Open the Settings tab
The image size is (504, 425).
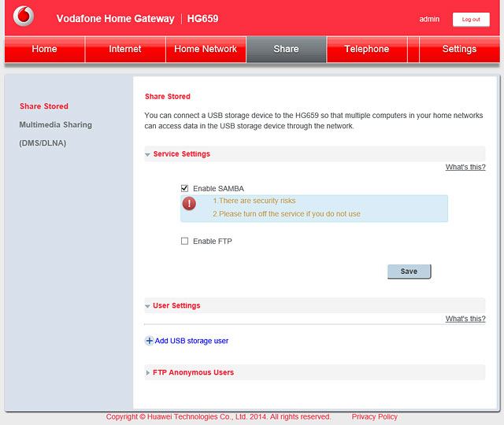(x=459, y=49)
